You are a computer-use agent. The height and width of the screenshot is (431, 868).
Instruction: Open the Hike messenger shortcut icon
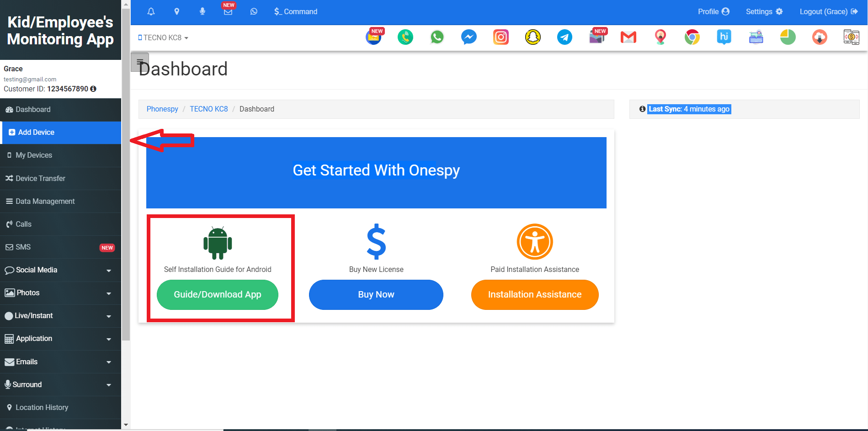[724, 37]
